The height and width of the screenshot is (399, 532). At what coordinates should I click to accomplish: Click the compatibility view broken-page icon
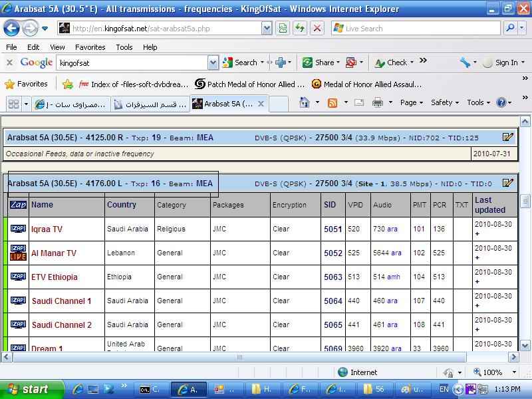click(282, 28)
